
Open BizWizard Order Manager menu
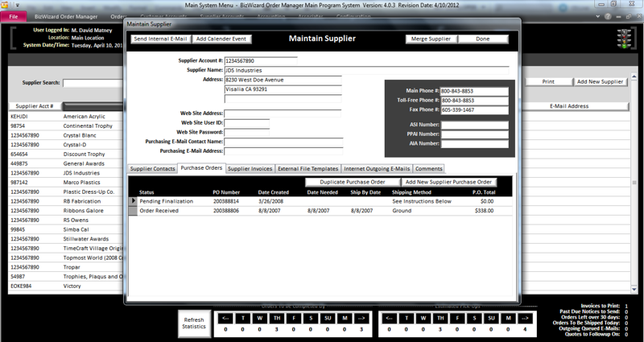66,16
